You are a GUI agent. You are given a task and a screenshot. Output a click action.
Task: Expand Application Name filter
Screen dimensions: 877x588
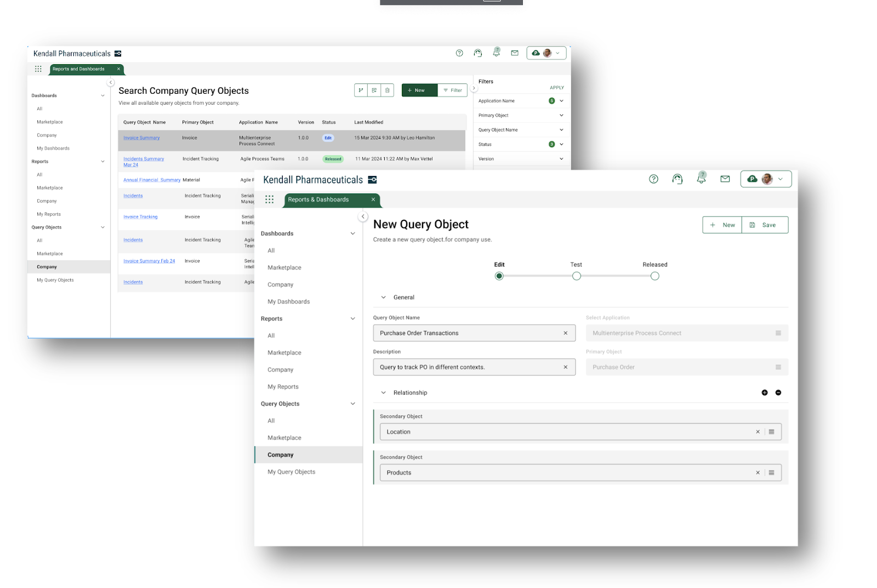[x=561, y=101]
